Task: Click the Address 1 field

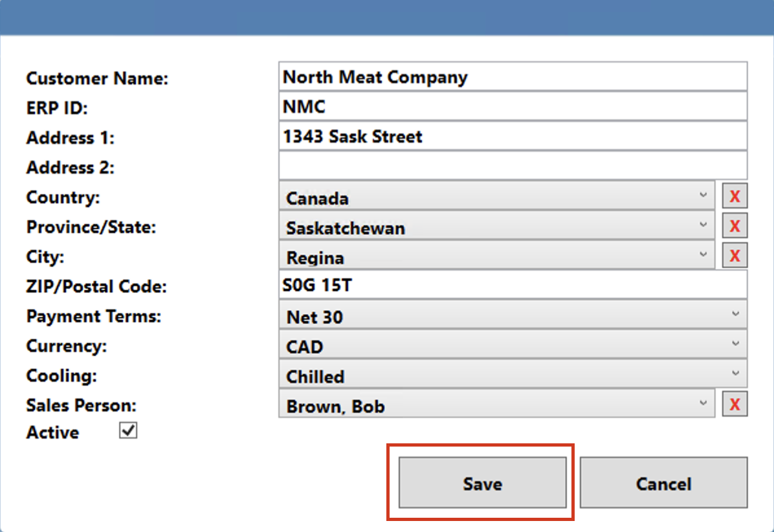Action: [513, 137]
